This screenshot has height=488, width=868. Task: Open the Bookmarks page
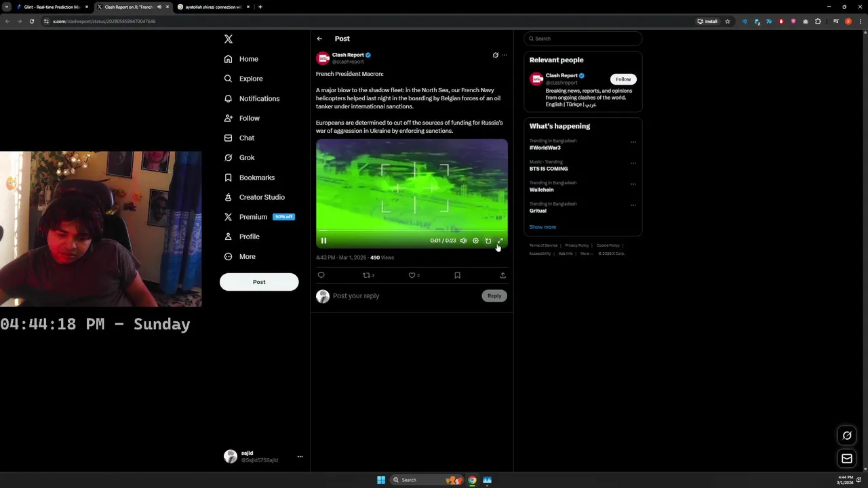pos(250,178)
